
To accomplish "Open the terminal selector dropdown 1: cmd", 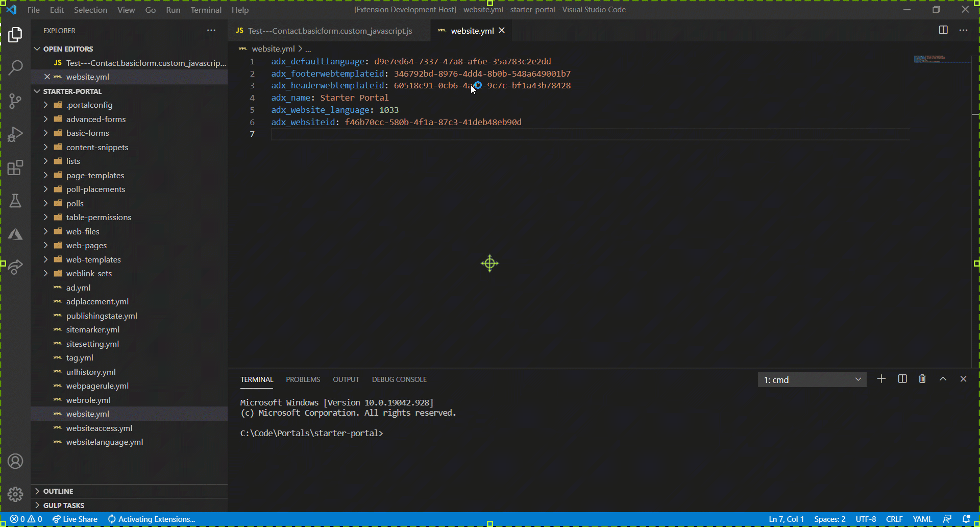I will [812, 379].
